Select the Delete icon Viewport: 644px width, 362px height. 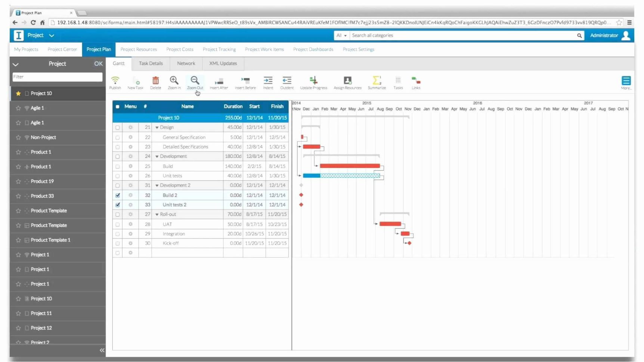click(x=155, y=82)
